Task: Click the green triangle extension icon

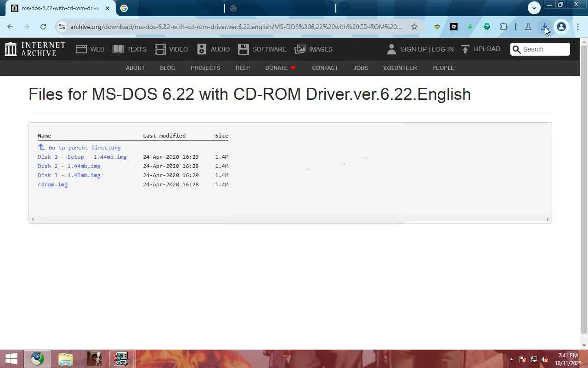Action: pos(470,27)
